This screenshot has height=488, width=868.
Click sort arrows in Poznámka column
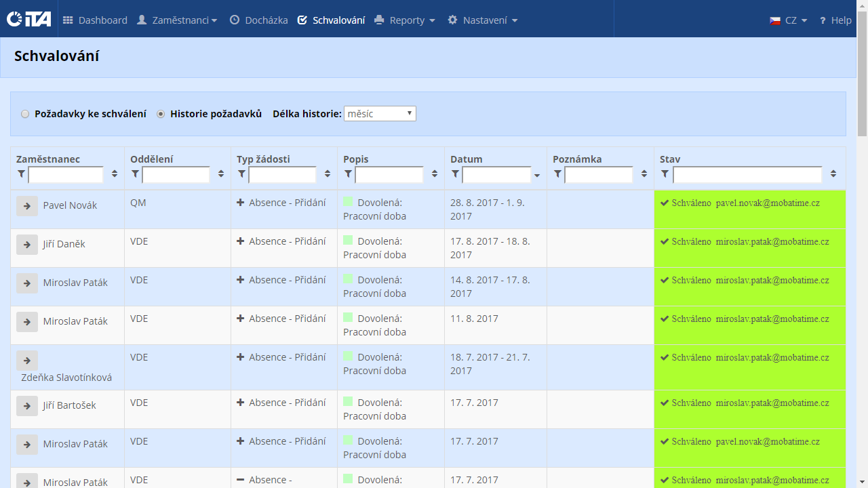click(x=644, y=174)
